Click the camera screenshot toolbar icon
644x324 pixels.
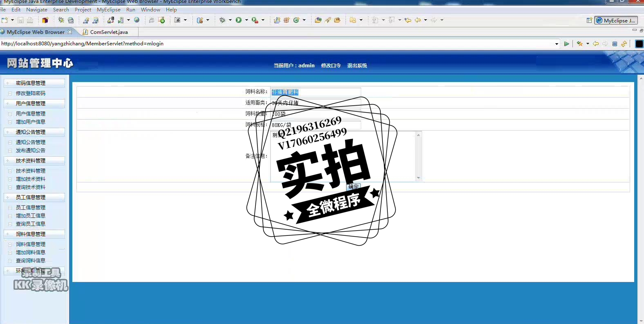click(x=177, y=20)
